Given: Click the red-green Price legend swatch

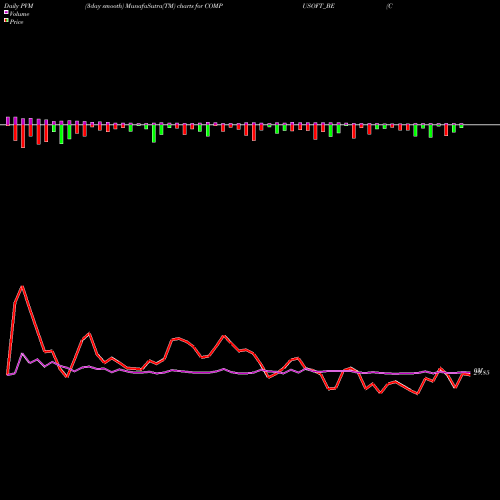Looking at the screenshot, I should coord(6,21).
